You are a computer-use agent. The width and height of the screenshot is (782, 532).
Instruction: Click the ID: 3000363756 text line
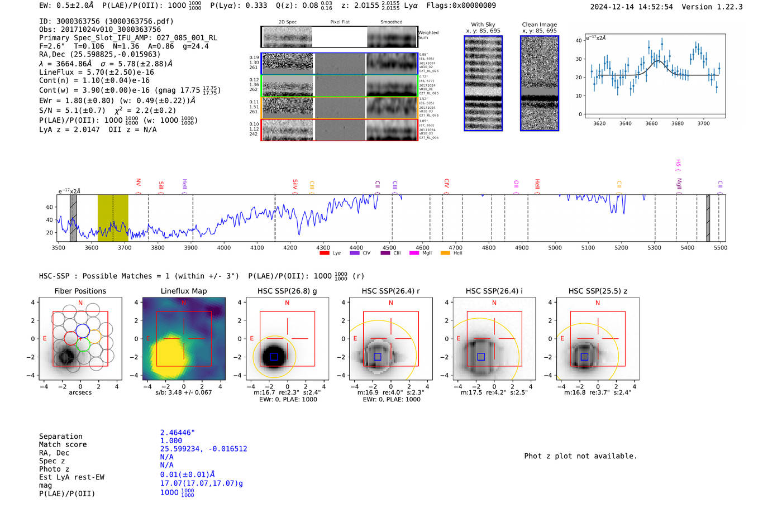coord(106,21)
